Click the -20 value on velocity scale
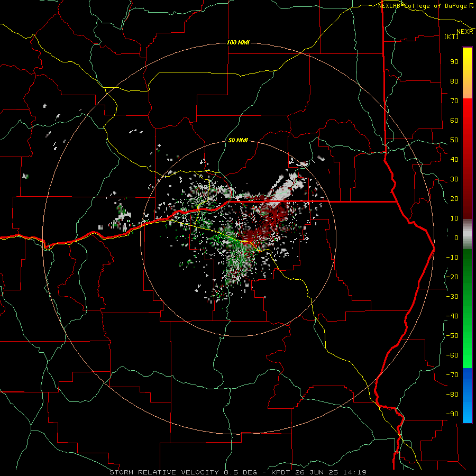 click(452, 277)
